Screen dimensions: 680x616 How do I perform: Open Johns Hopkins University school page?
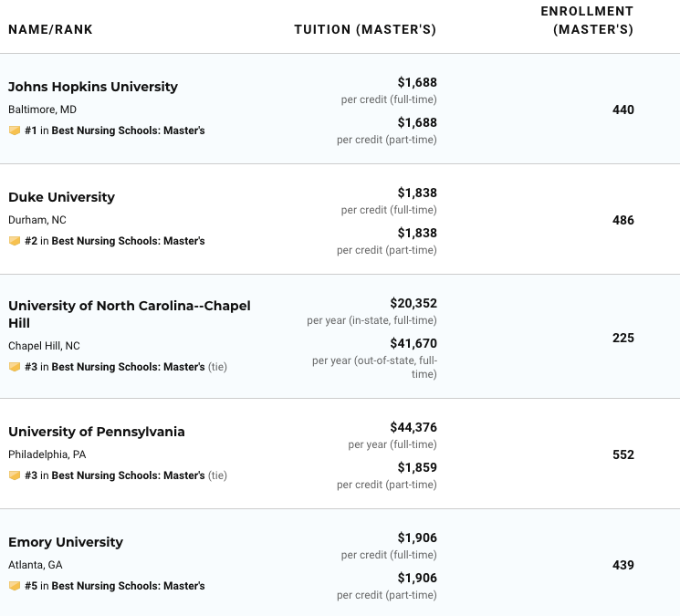click(x=93, y=87)
